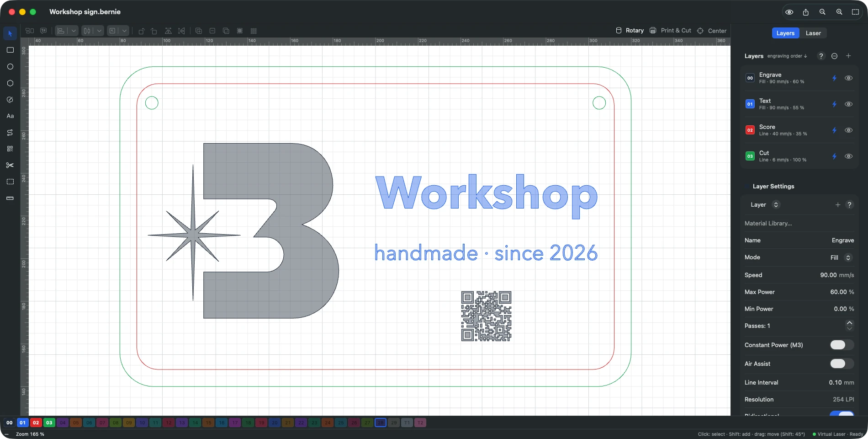Expand the align objects dropdown arrow

[x=74, y=31]
